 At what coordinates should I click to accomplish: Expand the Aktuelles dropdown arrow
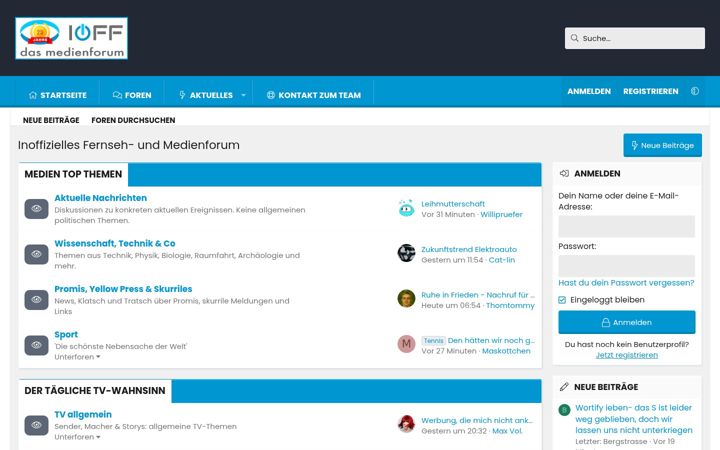point(244,95)
